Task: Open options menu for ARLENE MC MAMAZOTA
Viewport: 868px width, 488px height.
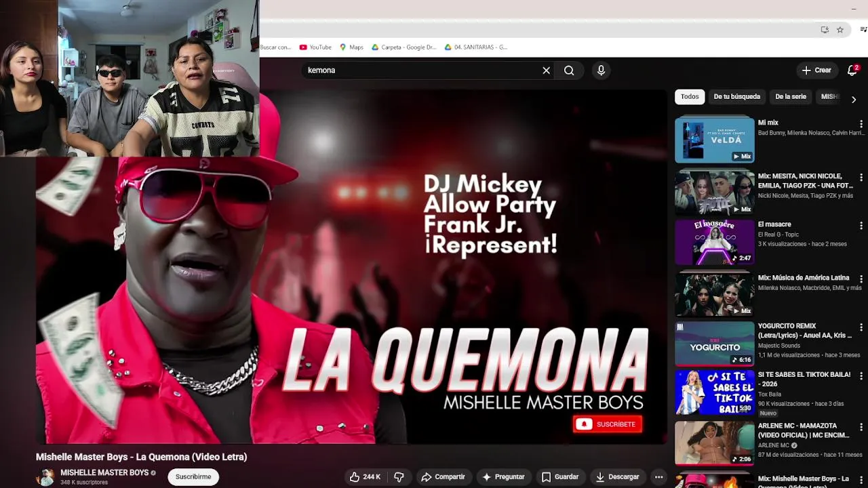Action: (861, 427)
